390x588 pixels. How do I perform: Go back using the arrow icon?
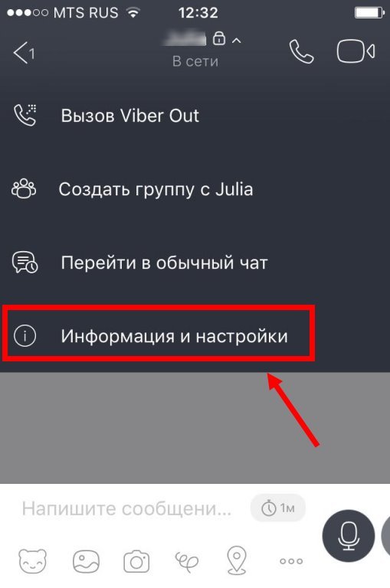24,53
